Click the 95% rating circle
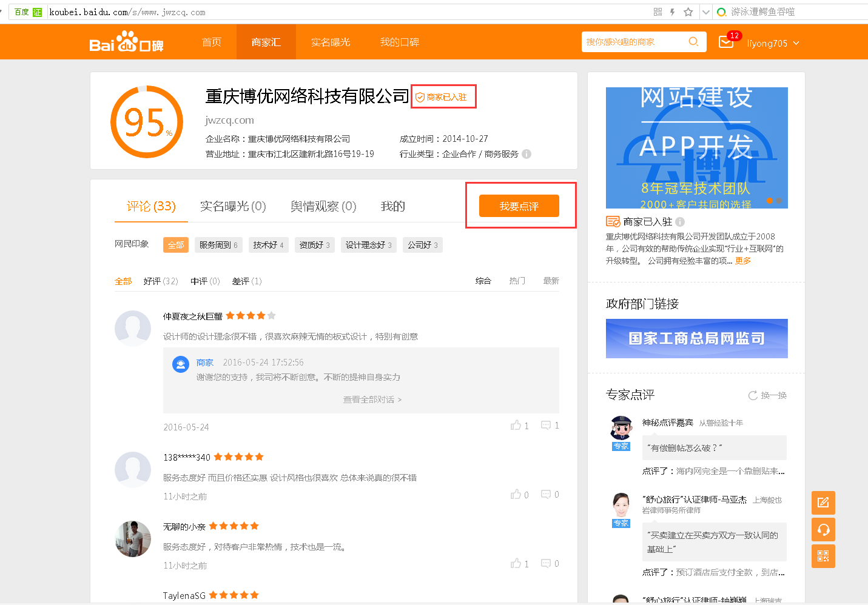The image size is (868, 605). click(x=147, y=122)
